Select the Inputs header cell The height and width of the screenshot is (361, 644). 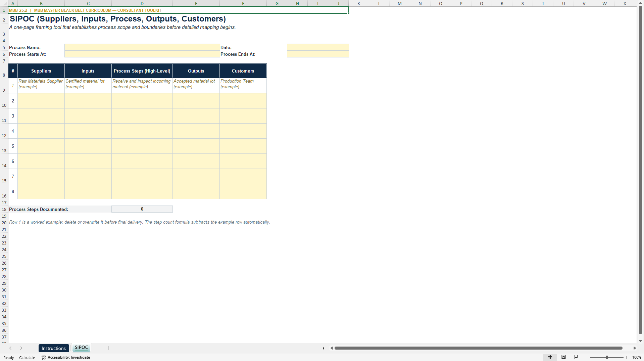(88, 71)
